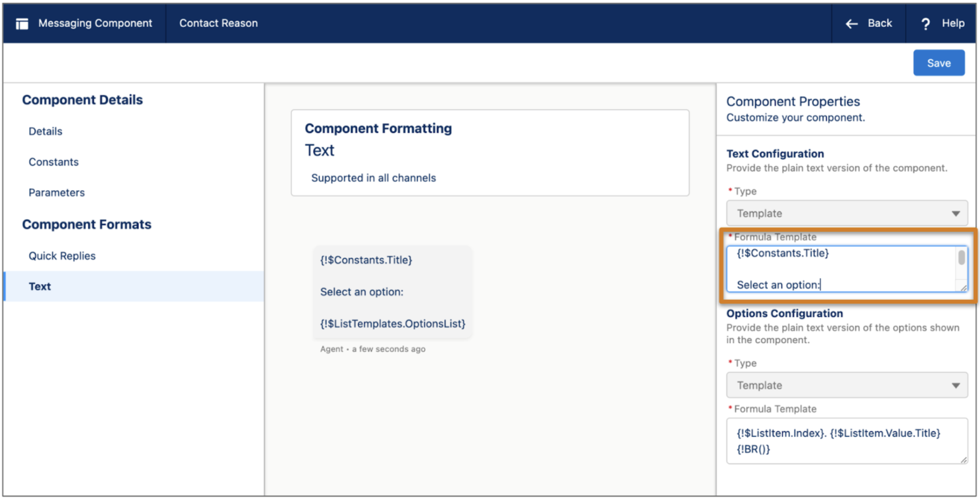
Task: Switch to the Quick Replies format
Action: click(x=62, y=255)
